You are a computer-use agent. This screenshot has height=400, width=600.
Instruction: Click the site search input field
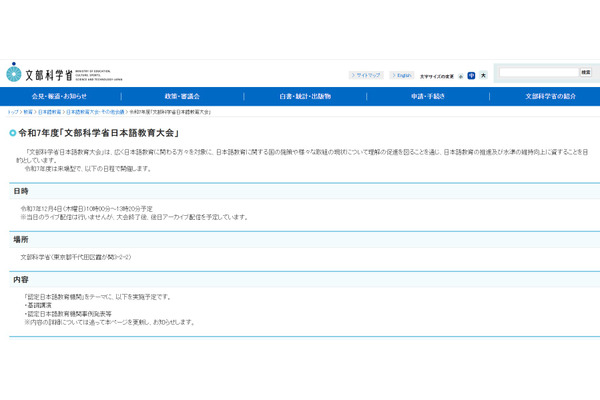coord(538,73)
